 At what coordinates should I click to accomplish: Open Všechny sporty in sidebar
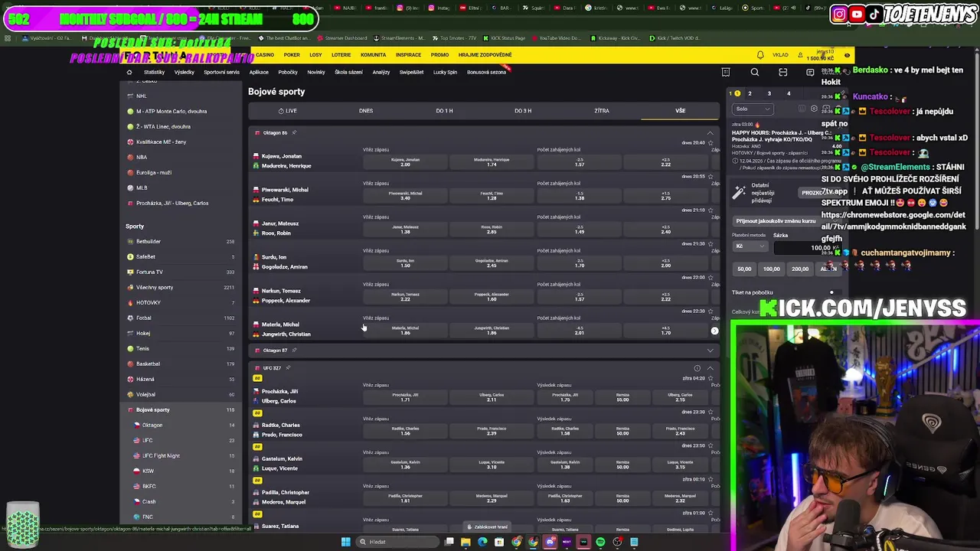click(181, 287)
